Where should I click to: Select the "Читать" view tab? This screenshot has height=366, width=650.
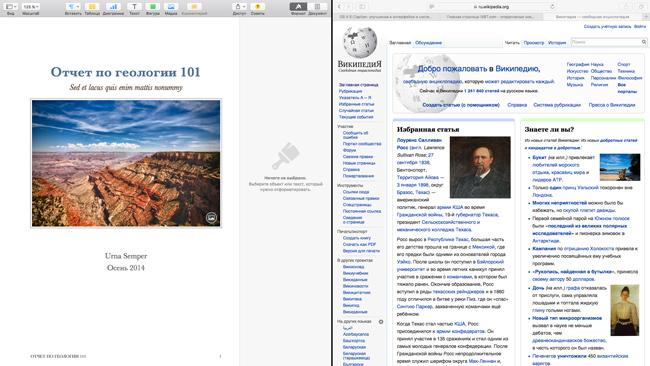click(512, 43)
